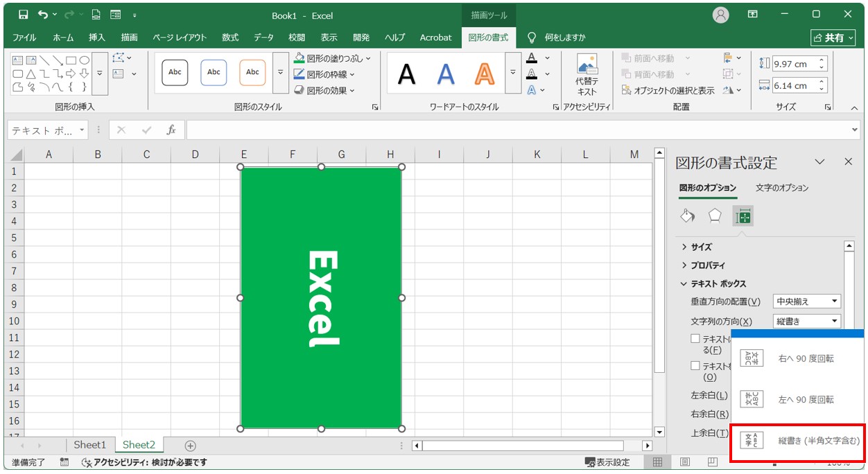Select the right arrow shape
The height and width of the screenshot is (474, 868).
pyautogui.click(x=71, y=73)
